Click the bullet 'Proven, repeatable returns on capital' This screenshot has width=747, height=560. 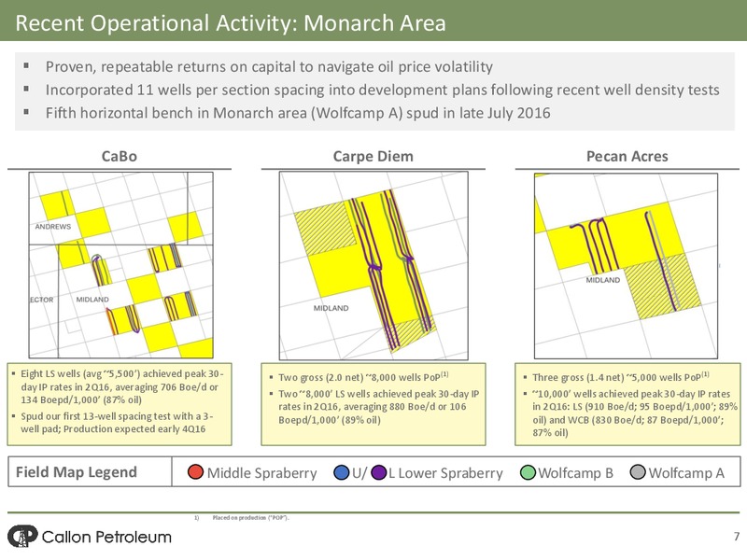coord(269,66)
